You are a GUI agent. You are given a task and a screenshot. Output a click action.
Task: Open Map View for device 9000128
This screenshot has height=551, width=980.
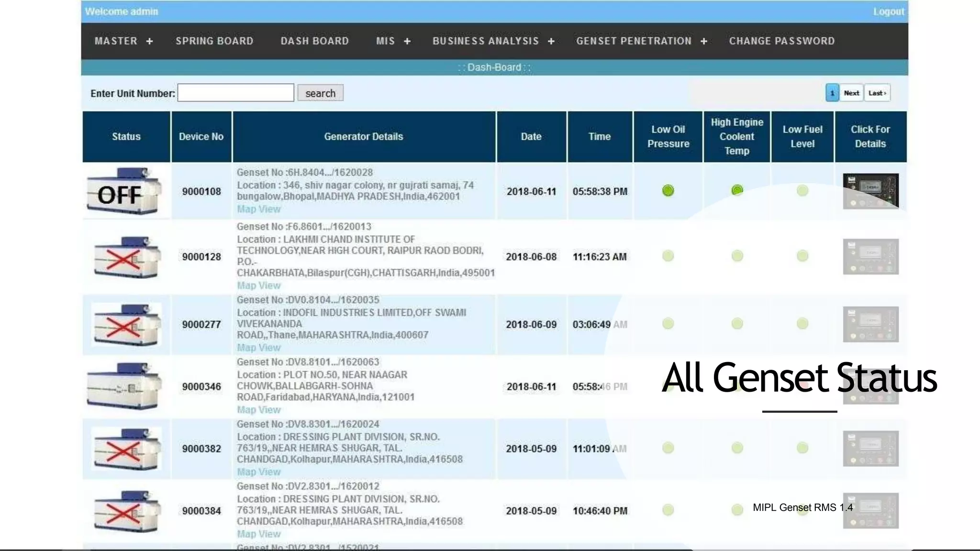(x=259, y=286)
